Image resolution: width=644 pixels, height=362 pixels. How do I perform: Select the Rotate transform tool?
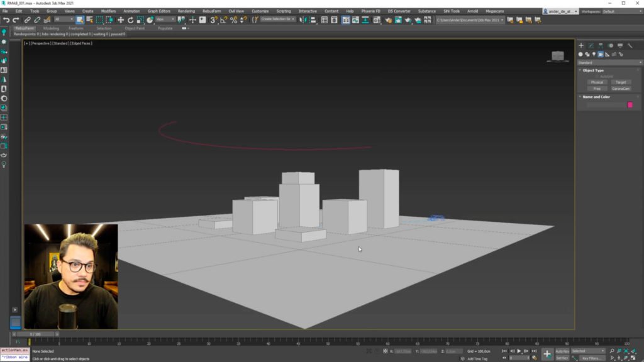130,19
